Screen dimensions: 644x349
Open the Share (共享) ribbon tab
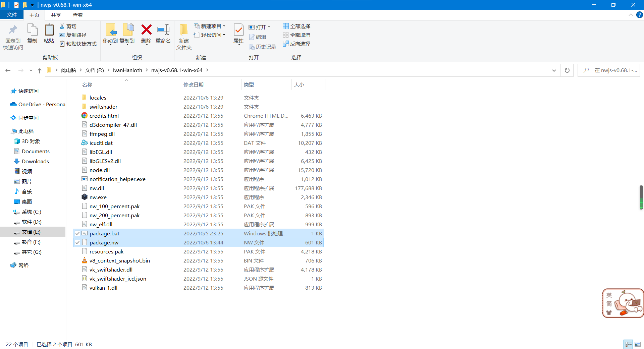(x=56, y=15)
